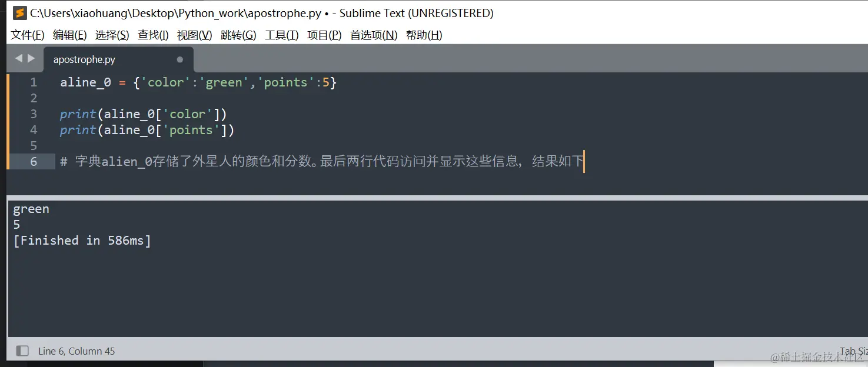This screenshot has height=367, width=868.
Task: Click the output value 5 in build panel
Action: (x=16, y=225)
